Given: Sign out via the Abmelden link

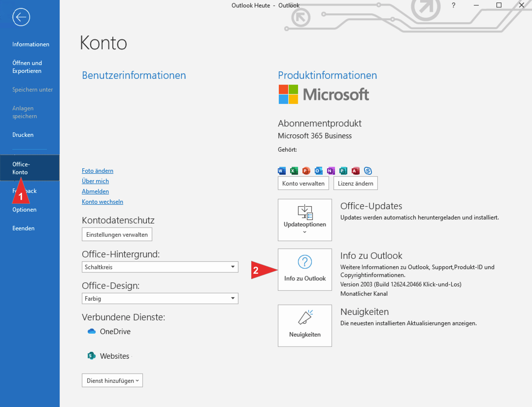Looking at the screenshot, I should pos(95,191).
